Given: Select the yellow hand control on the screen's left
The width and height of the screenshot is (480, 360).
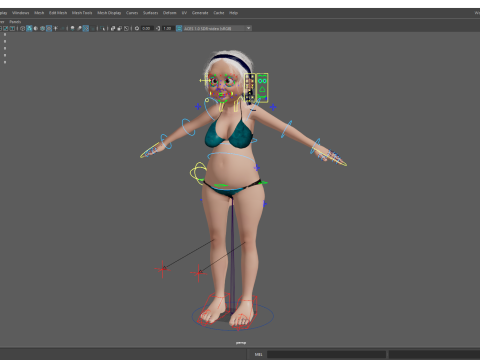Looking at the screenshot, I should pos(150,151).
